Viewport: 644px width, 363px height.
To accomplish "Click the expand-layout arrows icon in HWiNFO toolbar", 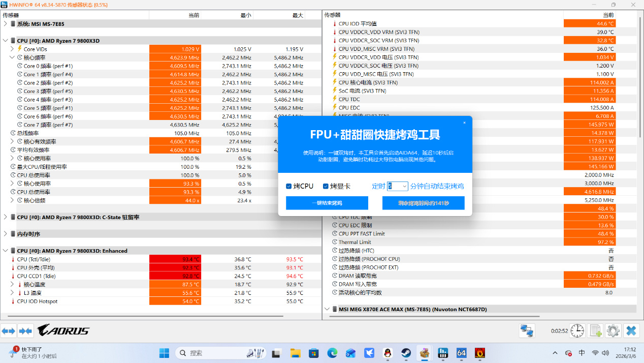I will [x=9, y=331].
